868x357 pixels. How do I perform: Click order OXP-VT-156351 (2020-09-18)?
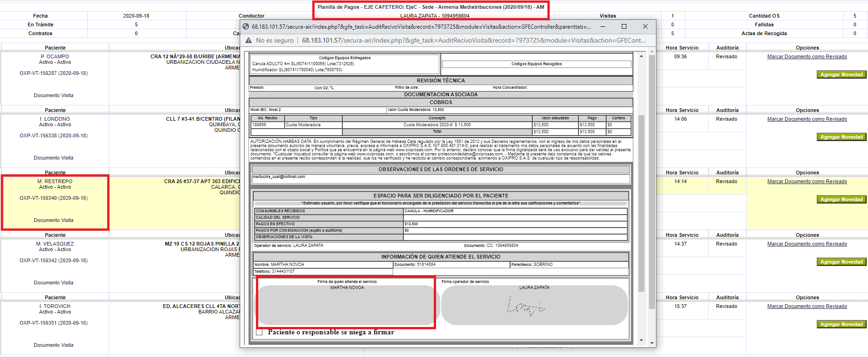click(54, 323)
